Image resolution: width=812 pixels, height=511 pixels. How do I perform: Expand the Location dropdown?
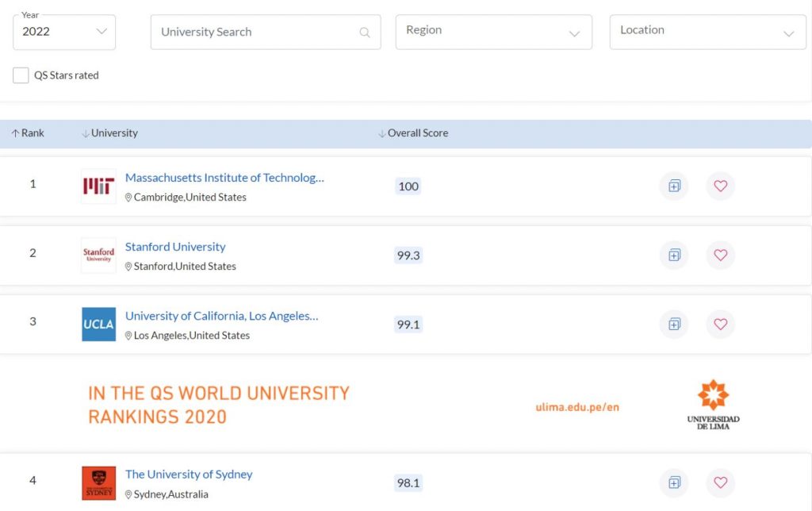click(x=707, y=32)
